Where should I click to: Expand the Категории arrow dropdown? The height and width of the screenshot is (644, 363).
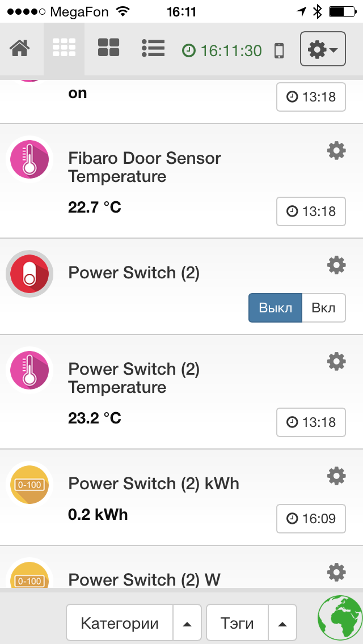click(x=187, y=624)
